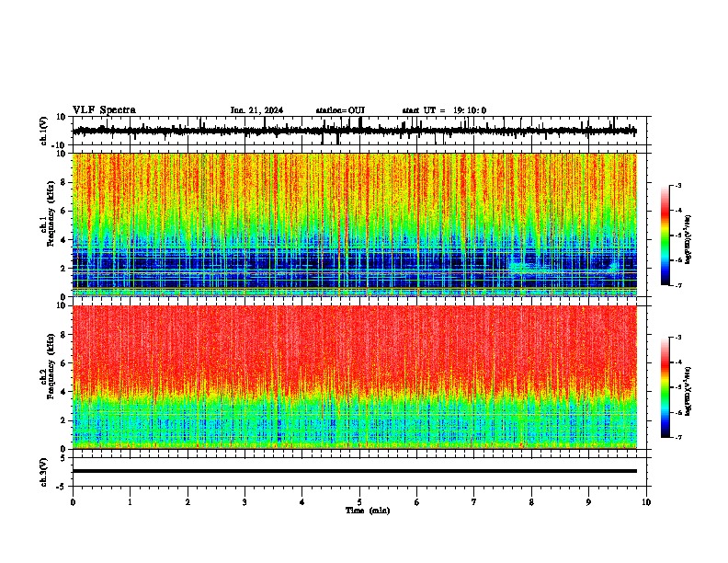Click the -7 label on ch.2 colorbar
Screen dimensions: 728x563
coord(677,437)
